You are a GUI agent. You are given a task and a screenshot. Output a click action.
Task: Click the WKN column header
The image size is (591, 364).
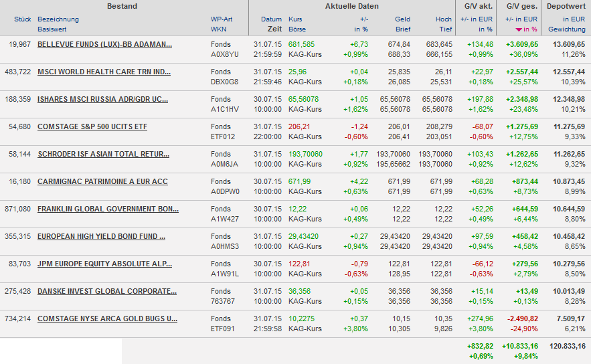click(218, 29)
